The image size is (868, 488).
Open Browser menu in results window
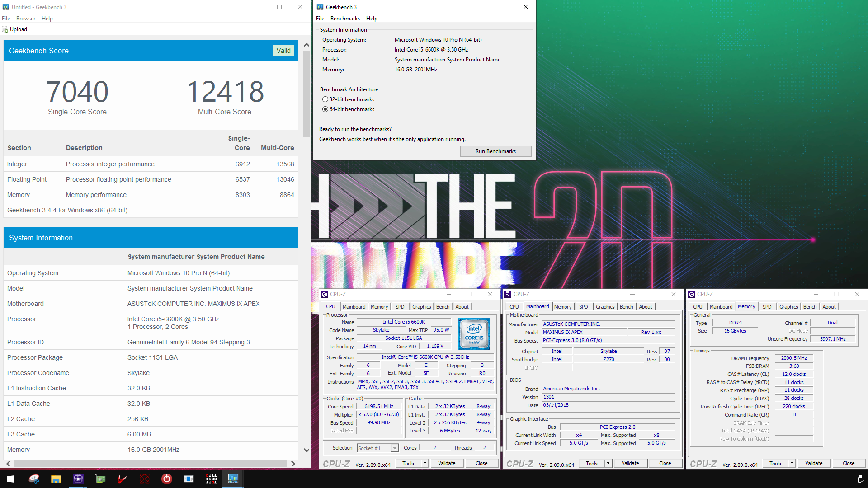tap(26, 19)
